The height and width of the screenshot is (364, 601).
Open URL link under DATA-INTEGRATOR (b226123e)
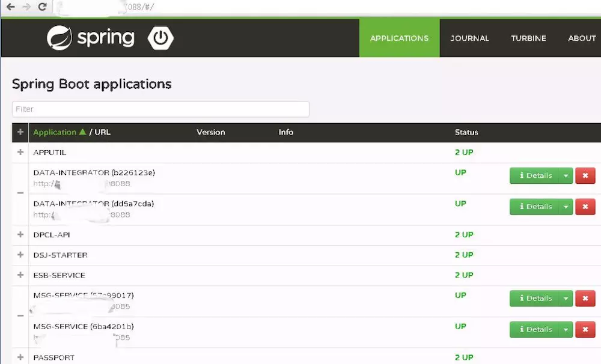click(82, 184)
